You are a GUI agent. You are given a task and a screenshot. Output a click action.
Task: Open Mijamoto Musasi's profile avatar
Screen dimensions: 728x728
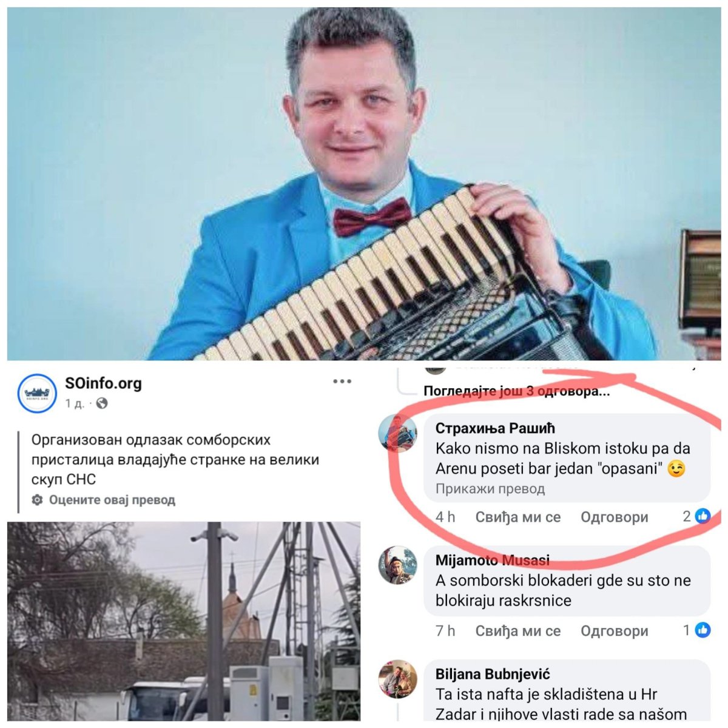tap(398, 565)
